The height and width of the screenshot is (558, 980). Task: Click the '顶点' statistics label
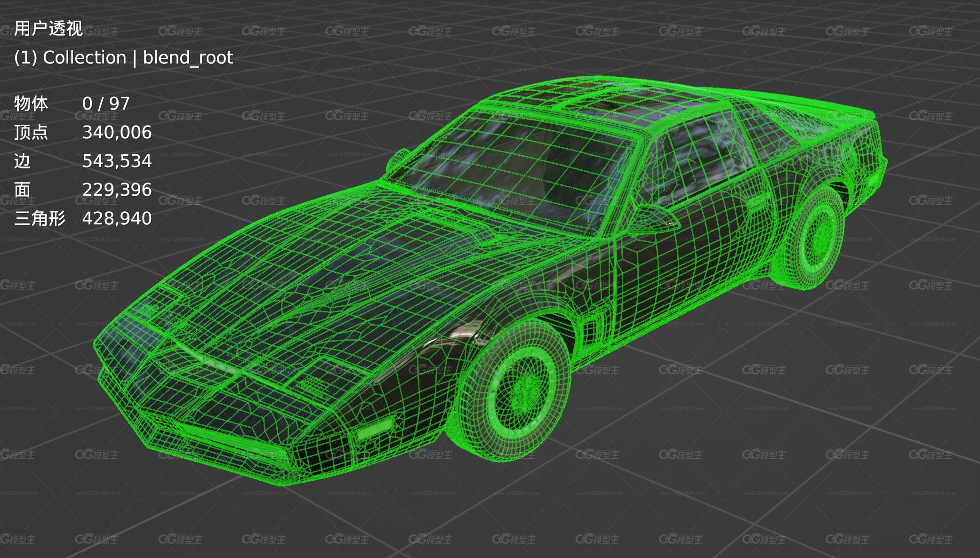[x=31, y=132]
